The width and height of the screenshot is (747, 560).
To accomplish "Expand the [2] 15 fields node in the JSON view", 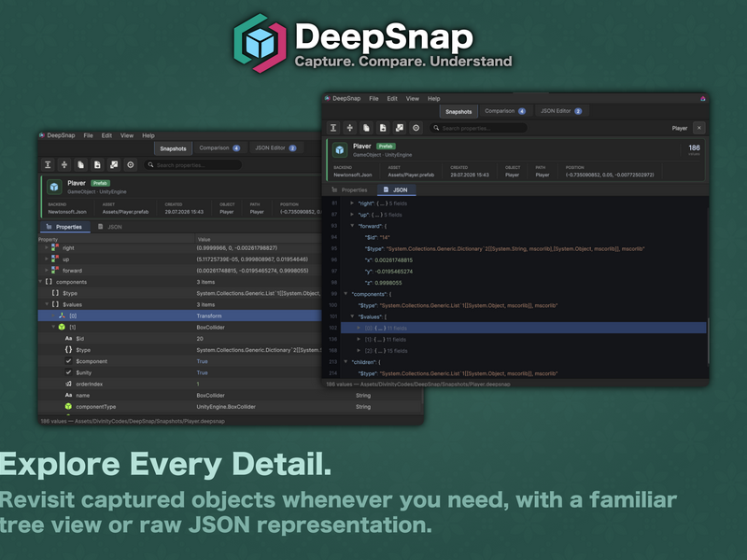I will point(359,351).
